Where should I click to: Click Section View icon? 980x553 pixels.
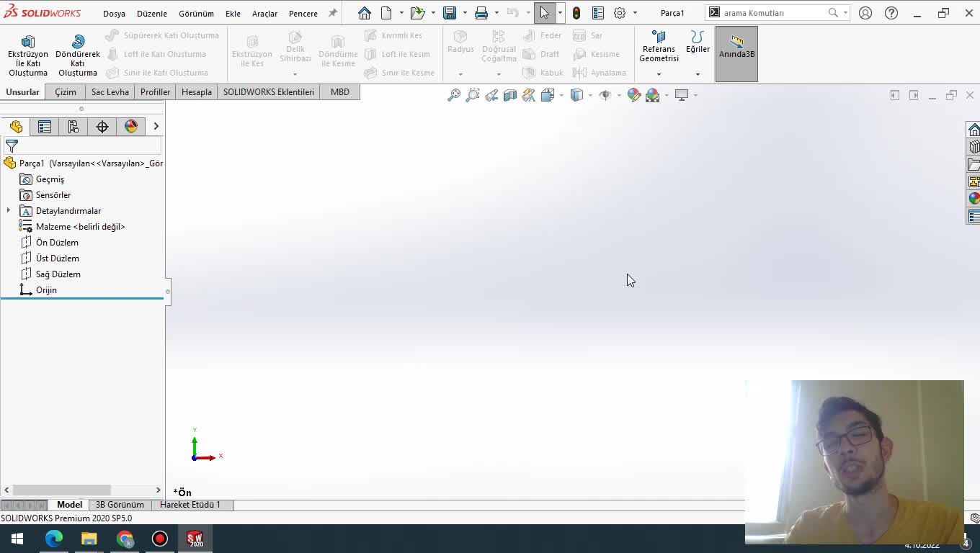[x=510, y=95]
